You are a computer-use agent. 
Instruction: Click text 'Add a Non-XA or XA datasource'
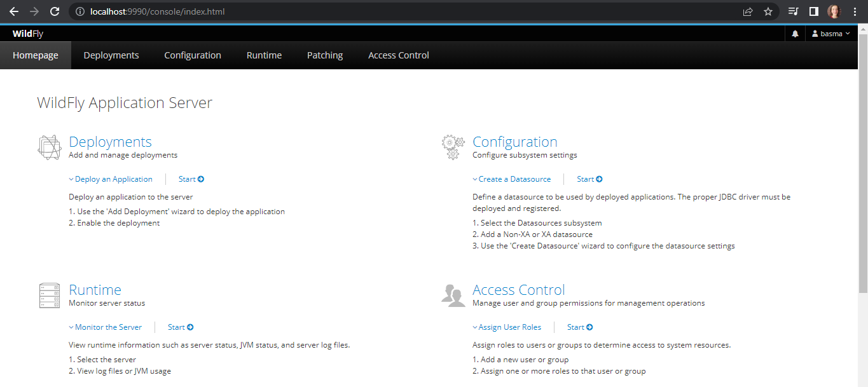[537, 234]
